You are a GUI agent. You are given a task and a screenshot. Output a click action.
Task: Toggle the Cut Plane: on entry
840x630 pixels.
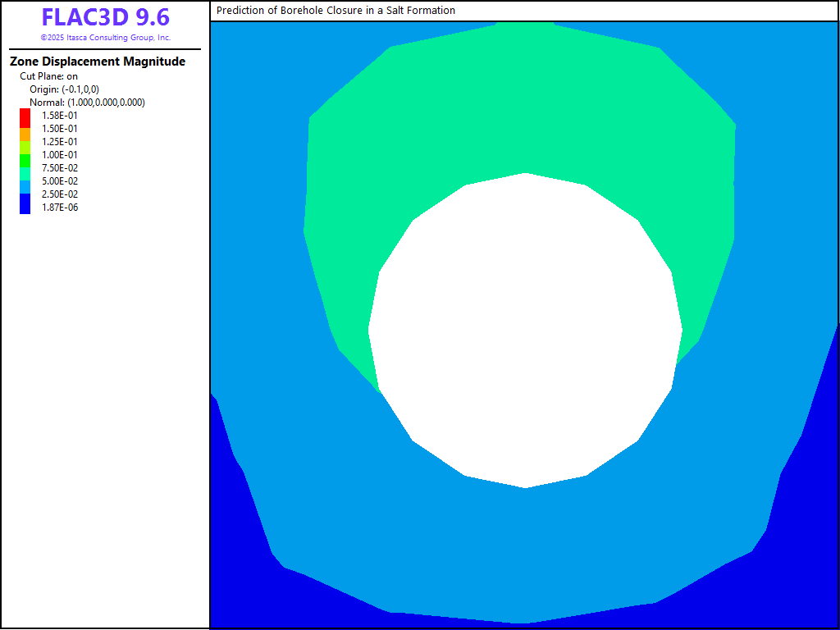pyautogui.click(x=48, y=76)
